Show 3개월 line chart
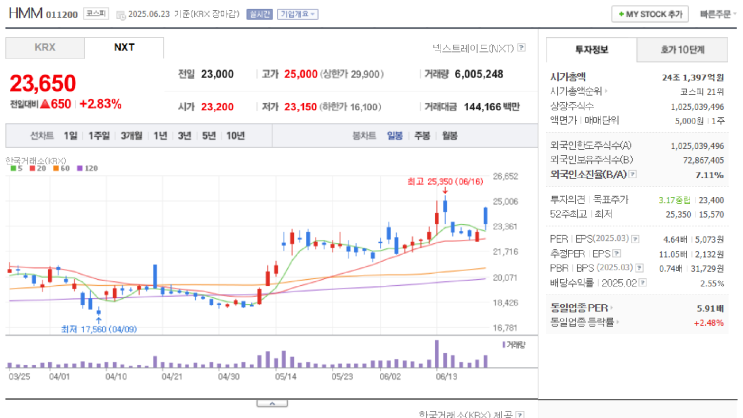The image size is (743, 418). tap(131, 136)
